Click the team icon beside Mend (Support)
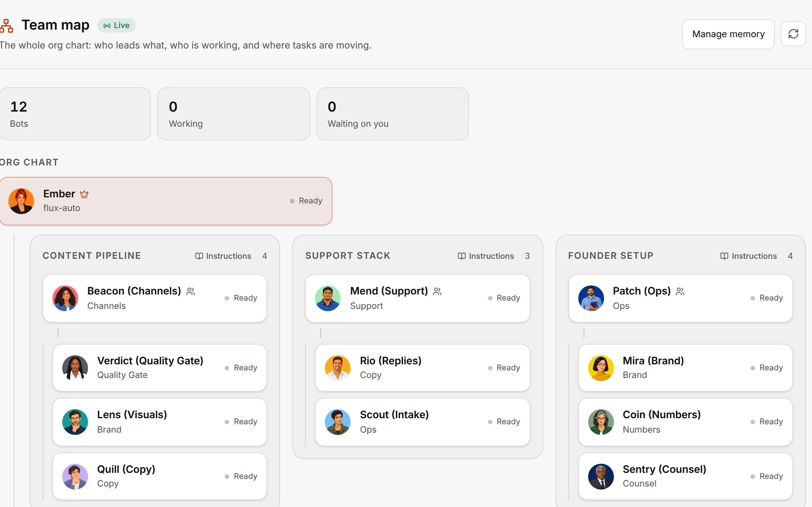The image size is (812, 507). [x=437, y=291]
